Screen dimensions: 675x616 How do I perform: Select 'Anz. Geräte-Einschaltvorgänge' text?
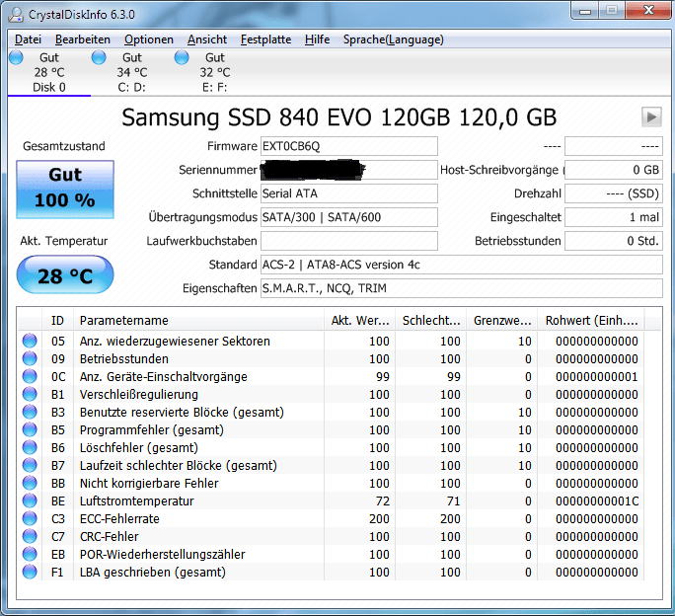pos(164,376)
